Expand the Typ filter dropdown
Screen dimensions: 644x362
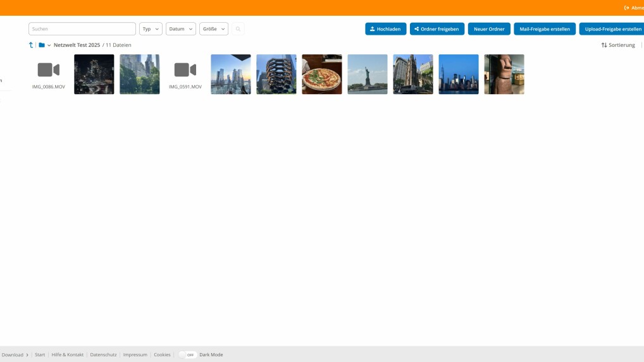click(151, 29)
